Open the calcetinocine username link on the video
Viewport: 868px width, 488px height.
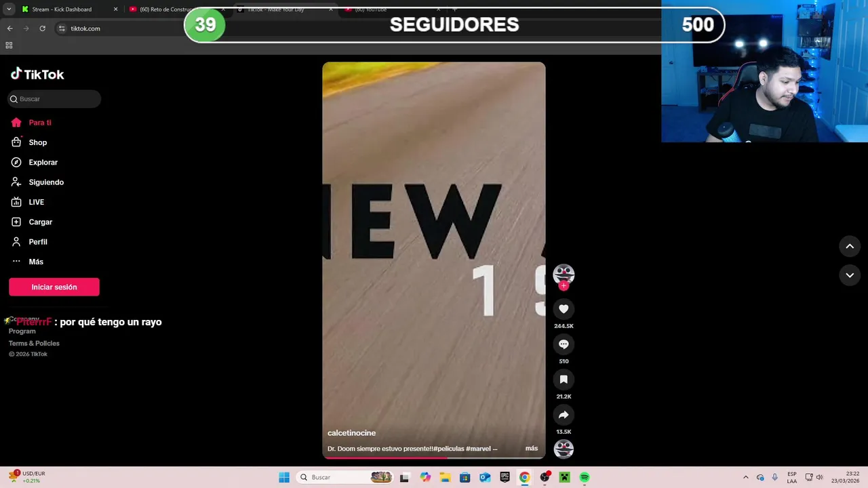tap(351, 433)
